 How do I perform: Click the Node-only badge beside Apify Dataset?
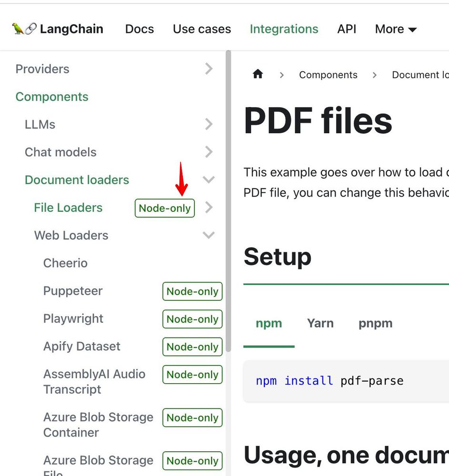[x=192, y=347]
